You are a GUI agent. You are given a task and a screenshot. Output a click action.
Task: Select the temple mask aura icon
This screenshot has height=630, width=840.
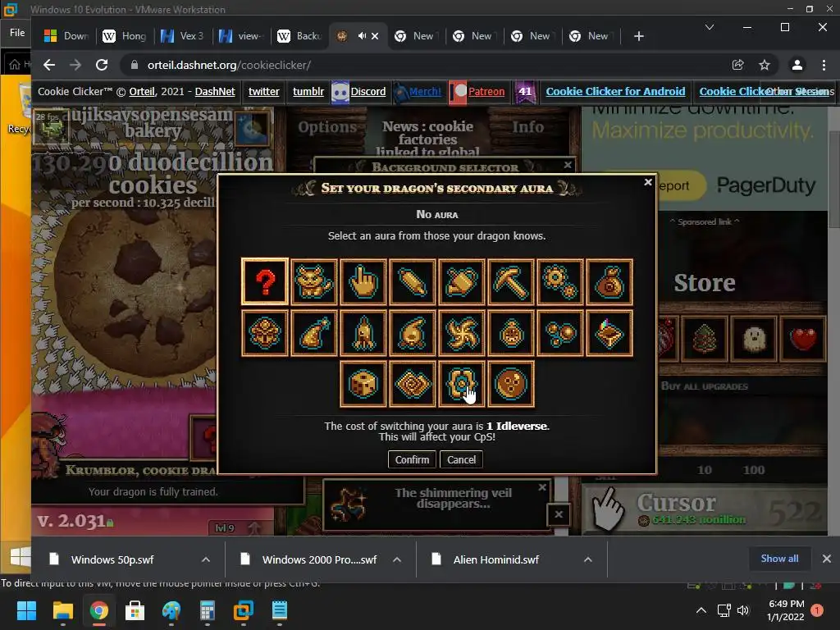click(x=265, y=333)
